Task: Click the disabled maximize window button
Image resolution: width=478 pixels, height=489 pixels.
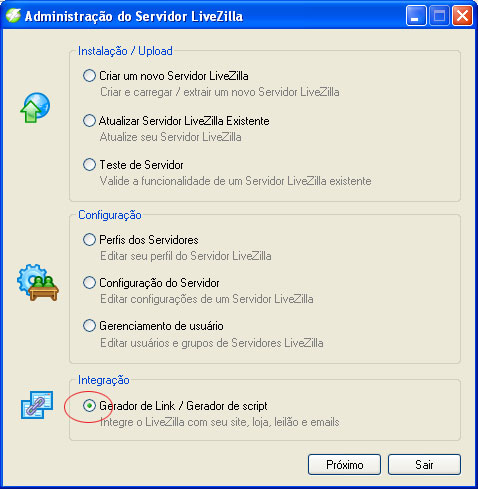Action: coord(439,16)
